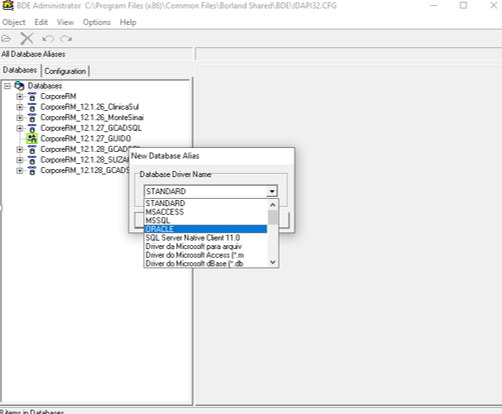The width and height of the screenshot is (502, 414).
Task: Click the CorporeRM_12.1.27_GUIDO new alias icon
Action: [x=32, y=139]
